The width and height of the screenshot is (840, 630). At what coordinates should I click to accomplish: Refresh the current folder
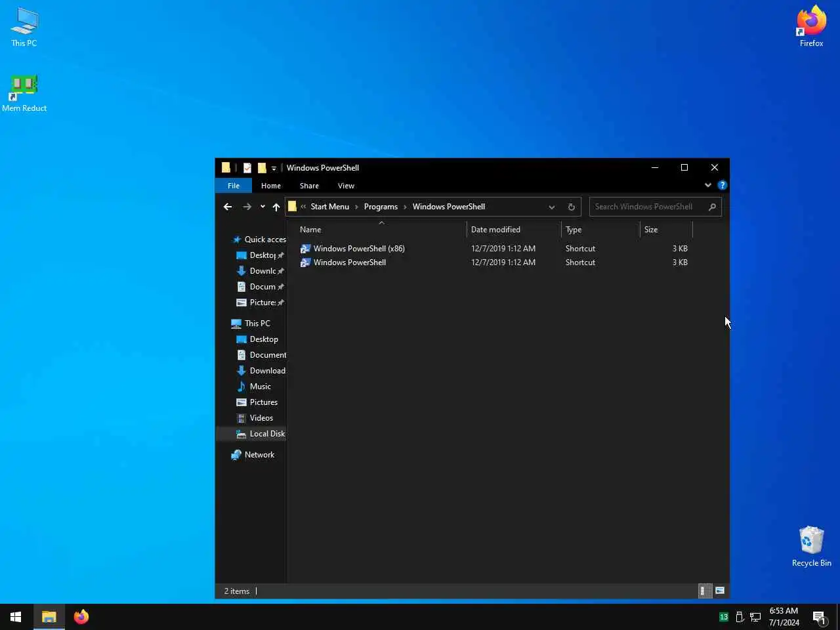point(571,207)
